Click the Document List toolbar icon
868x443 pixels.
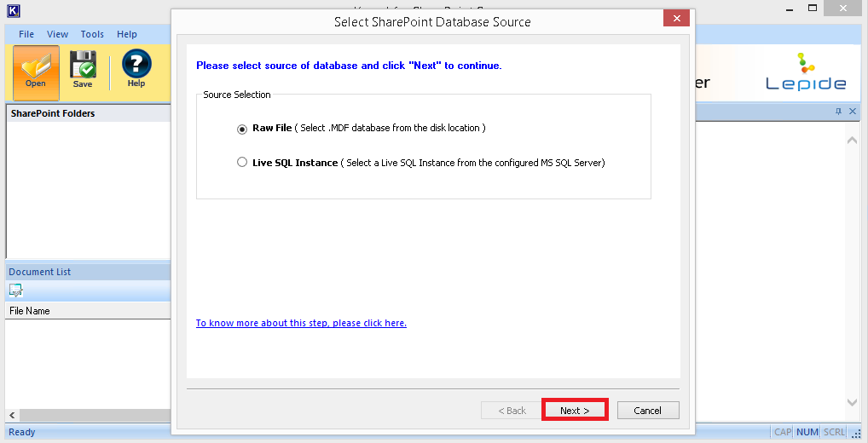tap(16, 291)
